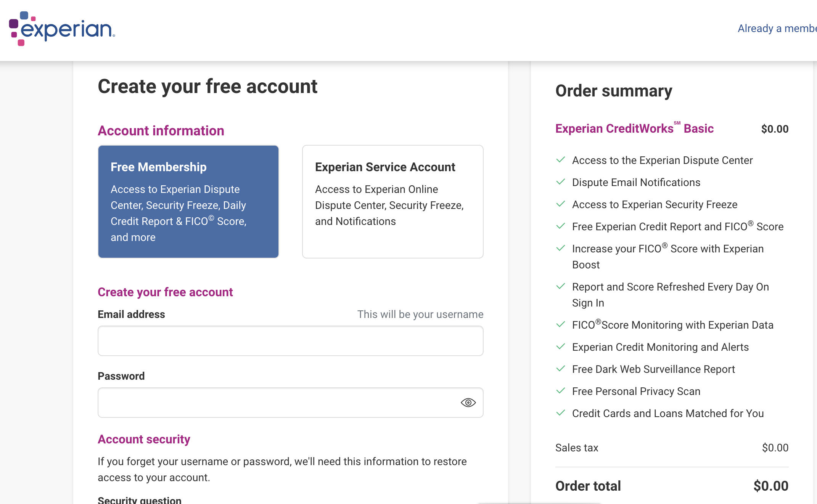The width and height of the screenshot is (817, 504).
Task: Click checkmark next to Experian Dispute Center
Action: click(561, 160)
